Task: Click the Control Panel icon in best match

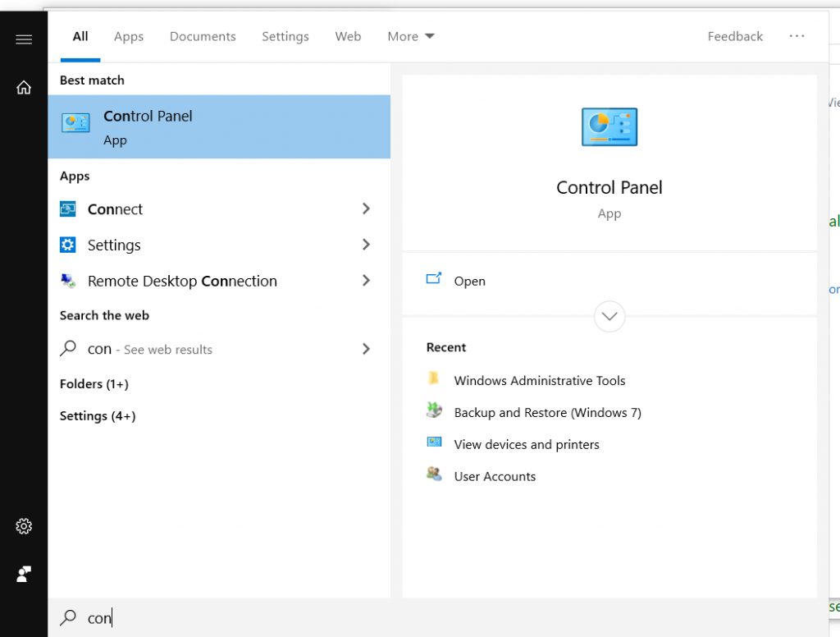Action: tap(75, 123)
